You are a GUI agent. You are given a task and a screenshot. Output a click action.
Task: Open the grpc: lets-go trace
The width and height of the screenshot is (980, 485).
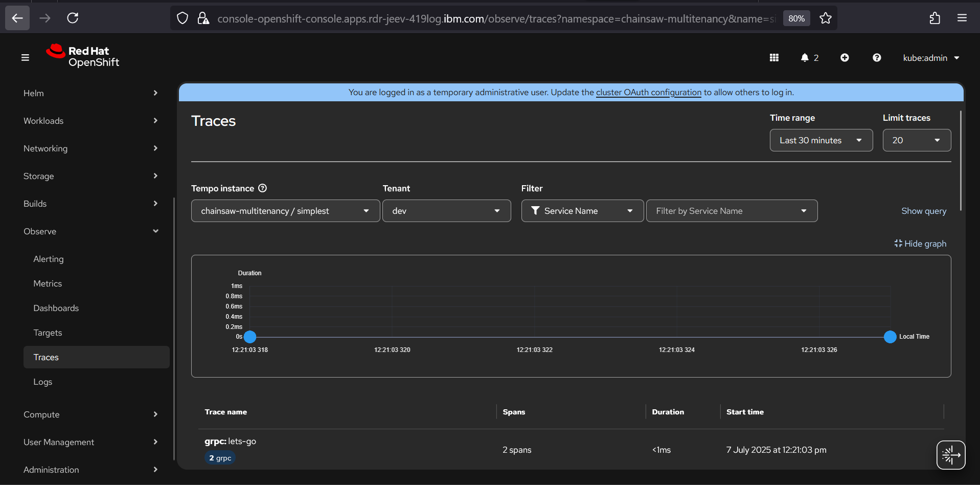click(231, 441)
